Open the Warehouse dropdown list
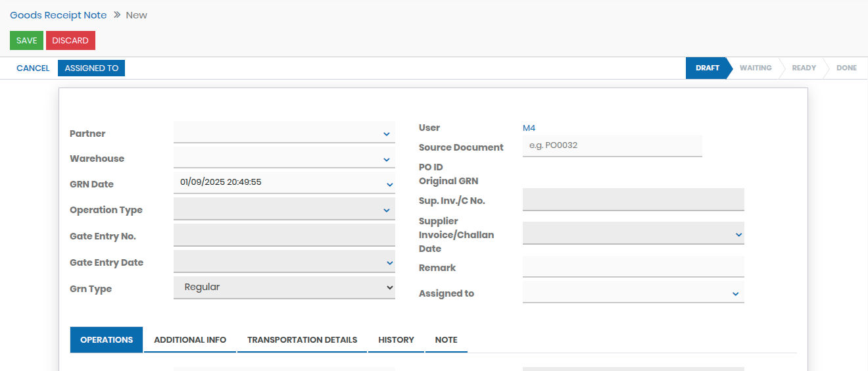This screenshot has width=868, height=371. (x=284, y=159)
